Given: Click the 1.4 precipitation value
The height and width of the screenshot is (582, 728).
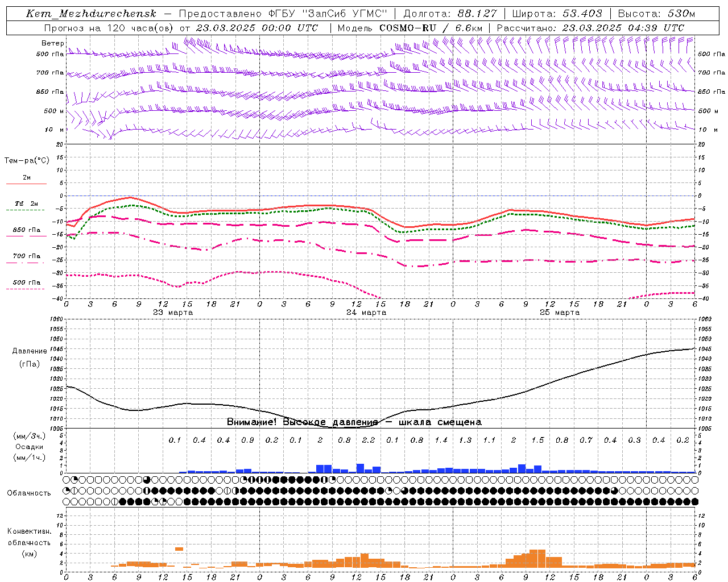Looking at the screenshot, I should (441, 440).
